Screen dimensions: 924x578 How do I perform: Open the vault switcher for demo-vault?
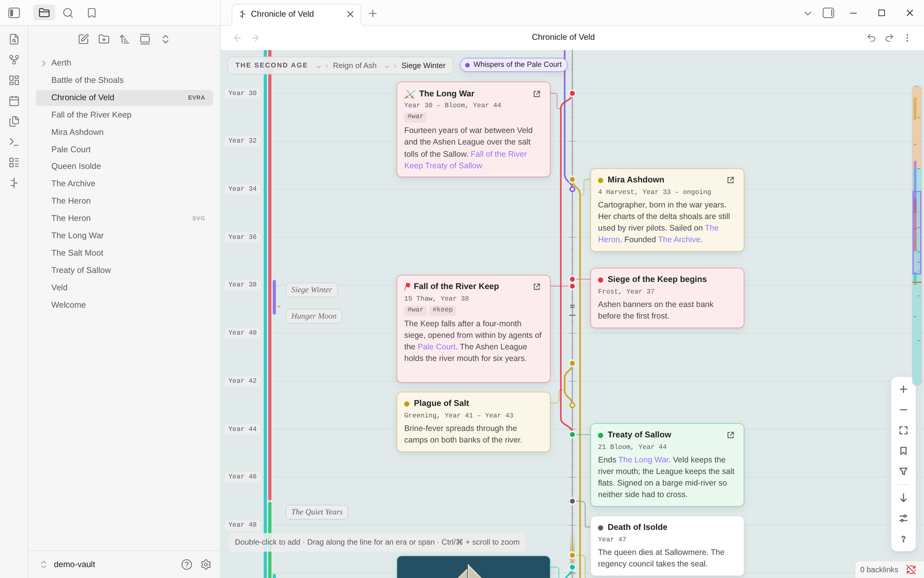point(68,565)
